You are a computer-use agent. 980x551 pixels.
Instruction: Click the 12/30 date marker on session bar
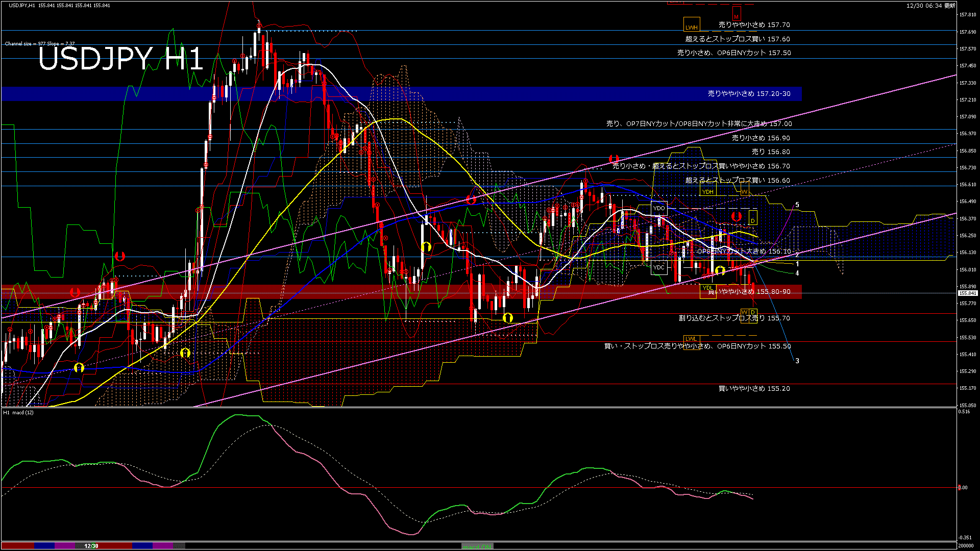(x=91, y=546)
